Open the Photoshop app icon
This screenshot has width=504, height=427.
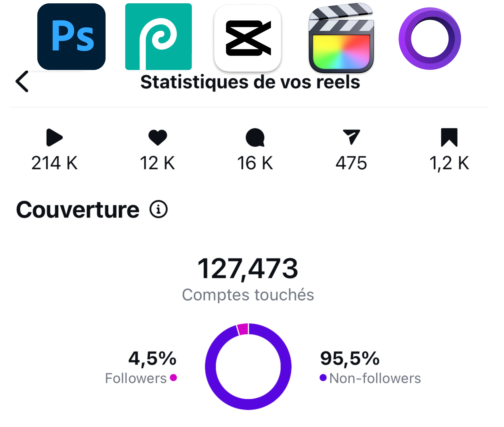71,37
